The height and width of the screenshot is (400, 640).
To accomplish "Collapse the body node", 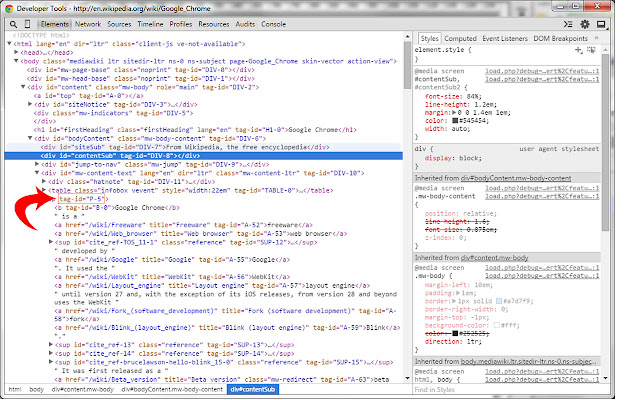I will click(x=16, y=61).
